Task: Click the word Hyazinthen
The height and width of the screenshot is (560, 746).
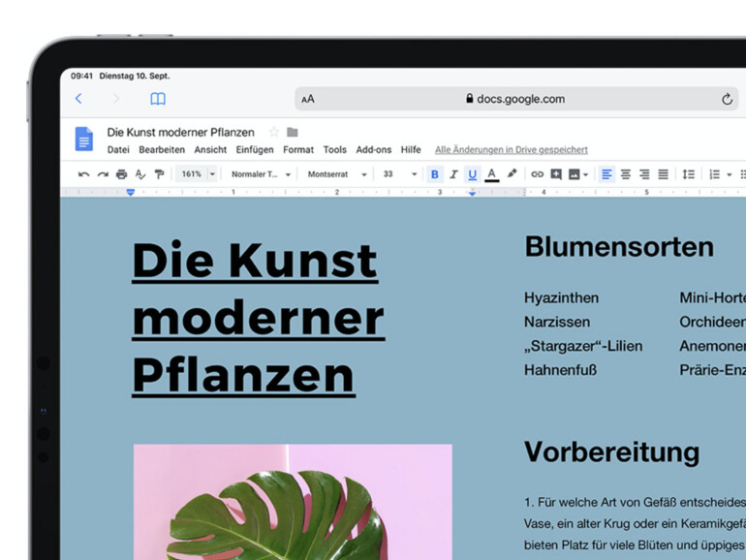Action: [561, 298]
